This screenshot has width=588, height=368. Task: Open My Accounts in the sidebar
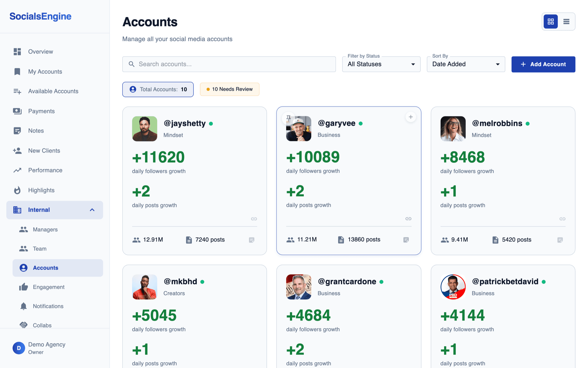coord(55,72)
